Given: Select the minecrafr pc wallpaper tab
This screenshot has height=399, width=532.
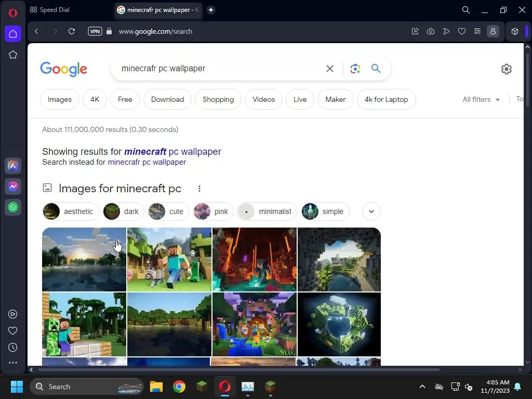Looking at the screenshot, I should click(158, 10).
